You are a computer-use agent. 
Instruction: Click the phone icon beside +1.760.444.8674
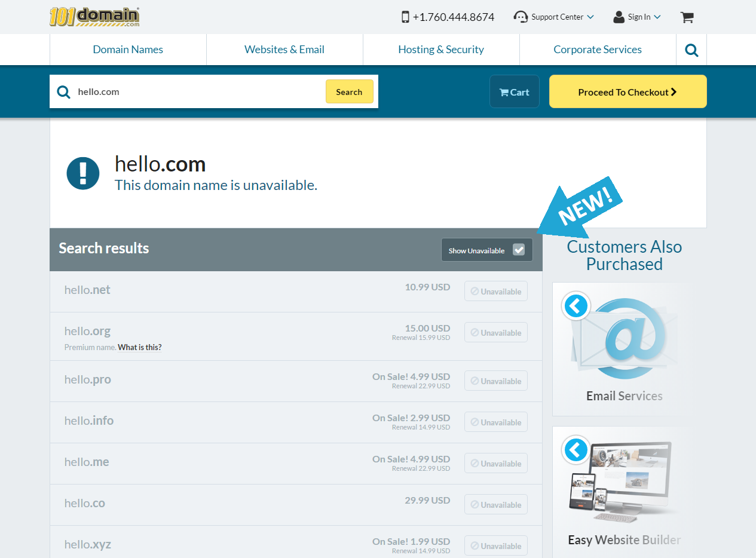point(405,17)
